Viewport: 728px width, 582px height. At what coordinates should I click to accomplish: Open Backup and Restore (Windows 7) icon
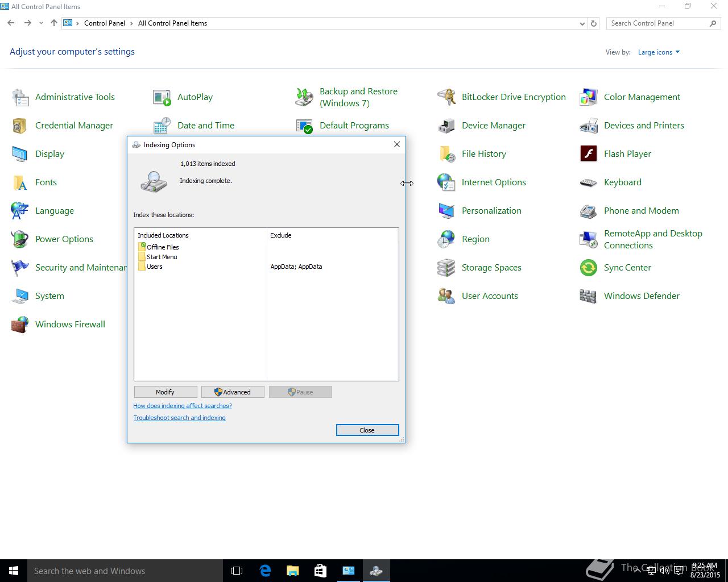(304, 97)
